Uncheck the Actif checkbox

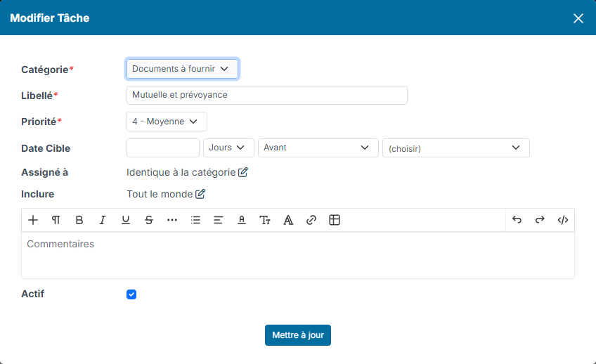(x=131, y=294)
